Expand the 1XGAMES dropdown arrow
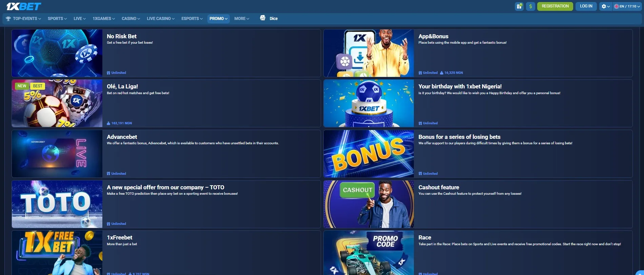Viewport: 644px width, 275px height. click(x=114, y=19)
